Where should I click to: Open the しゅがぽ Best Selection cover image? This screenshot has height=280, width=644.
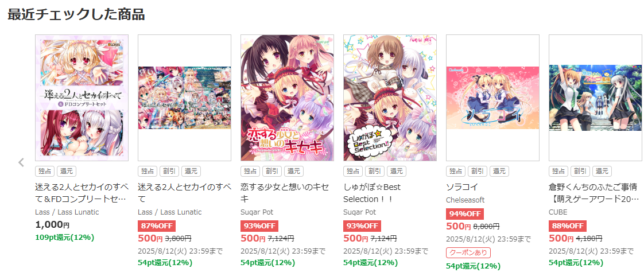(390, 98)
